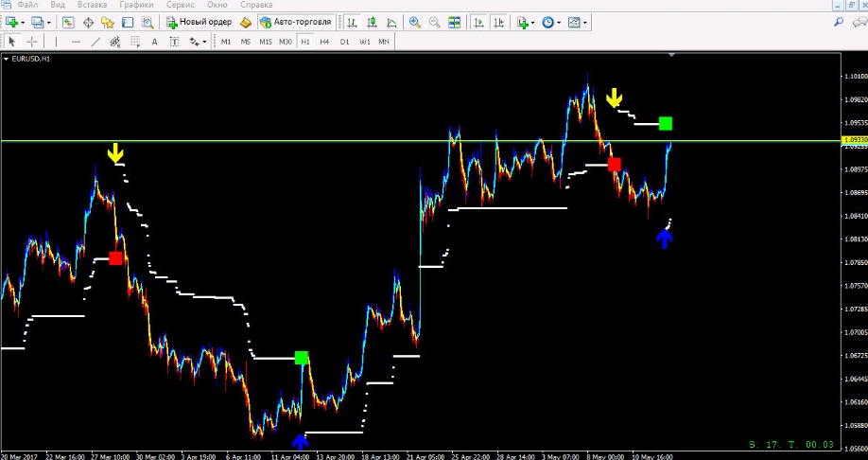Toggle the Авто-торговля button

click(294, 22)
